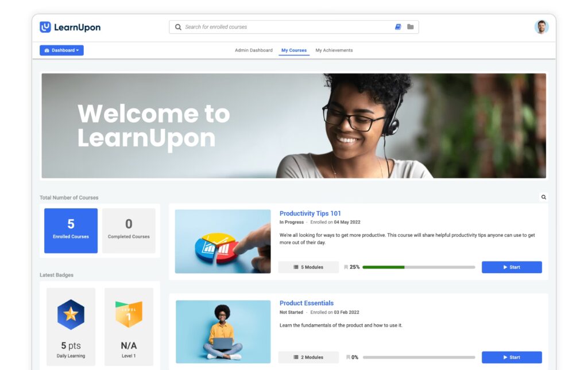Start the Productivity Tips 101 course
The width and height of the screenshot is (588, 370).
tap(511, 267)
